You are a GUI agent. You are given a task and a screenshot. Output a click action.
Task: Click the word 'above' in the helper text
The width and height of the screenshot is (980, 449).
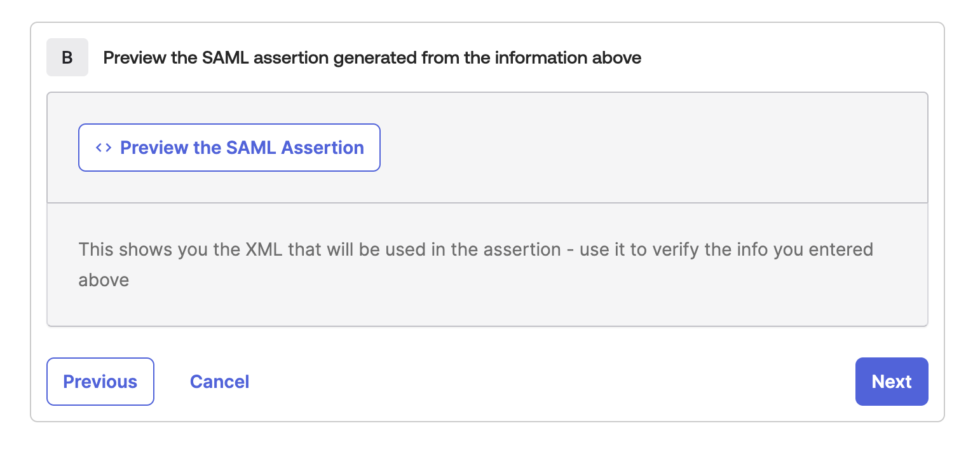(104, 280)
